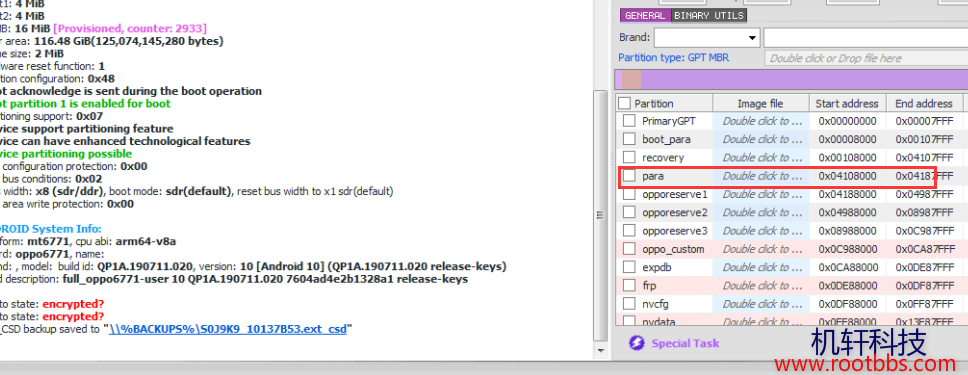
Task: Click the Image file column header
Action: pyautogui.click(x=761, y=103)
